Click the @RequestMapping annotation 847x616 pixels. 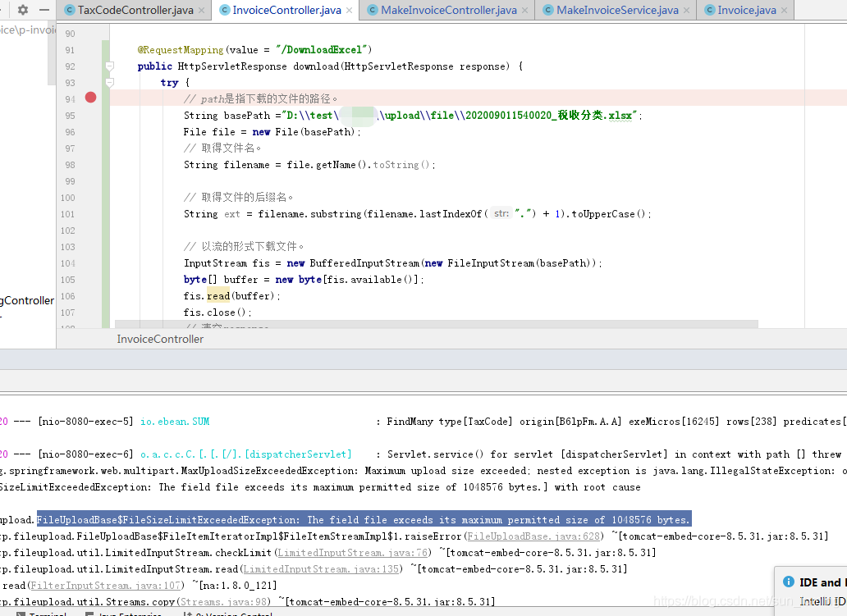[181, 50]
